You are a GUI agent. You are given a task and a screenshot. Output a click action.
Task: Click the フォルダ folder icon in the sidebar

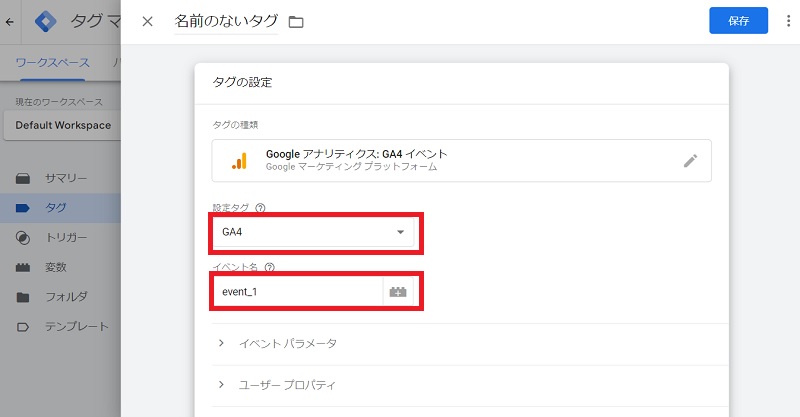(x=23, y=297)
